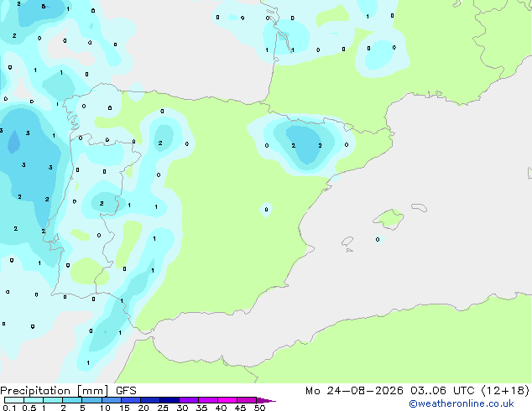Click the 'Precipitation [mm]' title text

click(55, 391)
